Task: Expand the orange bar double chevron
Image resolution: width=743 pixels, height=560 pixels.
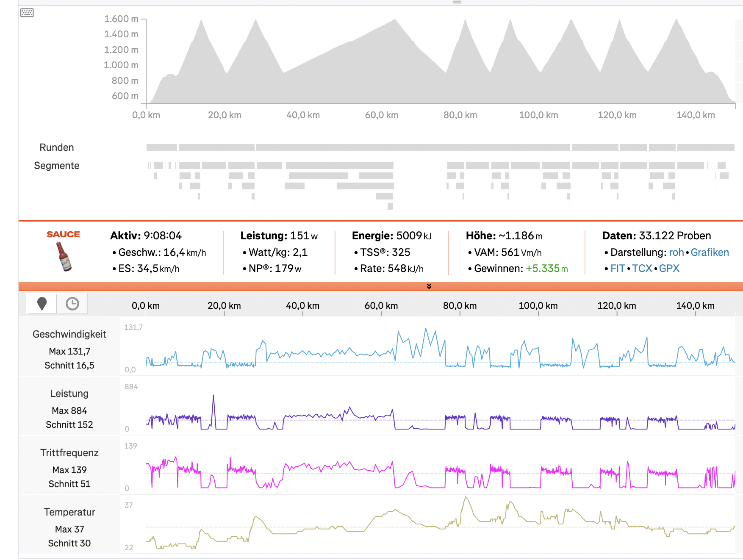Action: [429, 286]
